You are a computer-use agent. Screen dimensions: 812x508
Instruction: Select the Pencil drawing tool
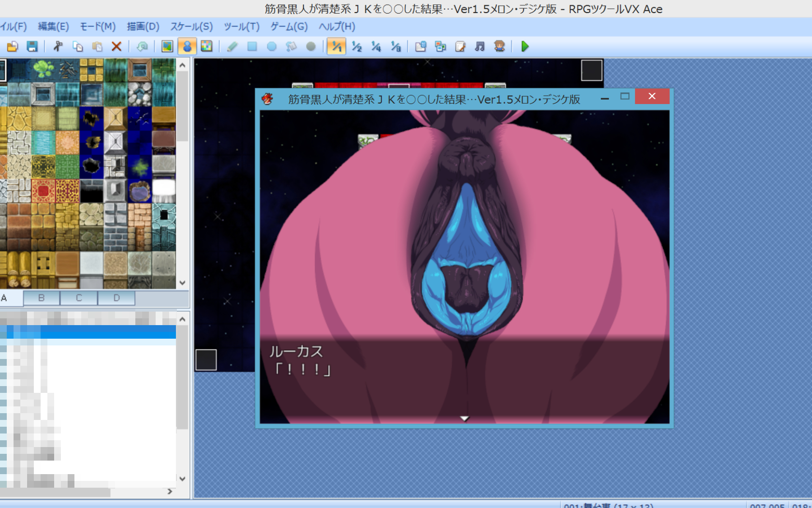[x=232, y=46]
